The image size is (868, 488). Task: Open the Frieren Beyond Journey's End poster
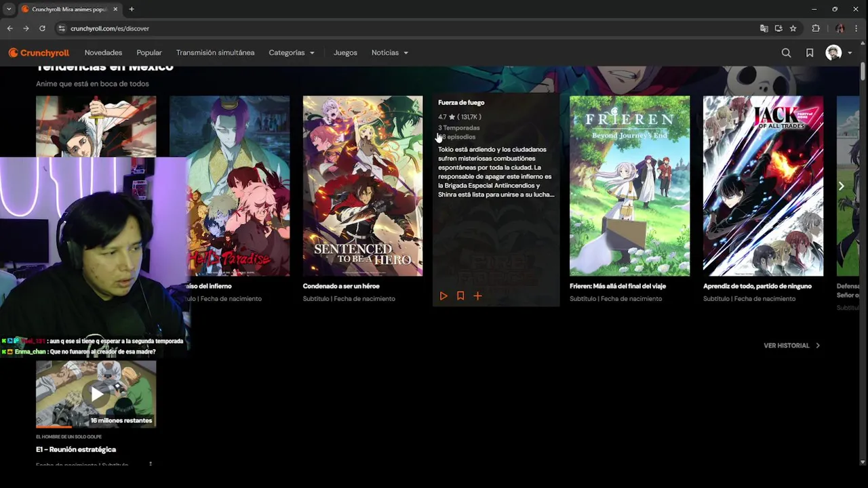629,186
